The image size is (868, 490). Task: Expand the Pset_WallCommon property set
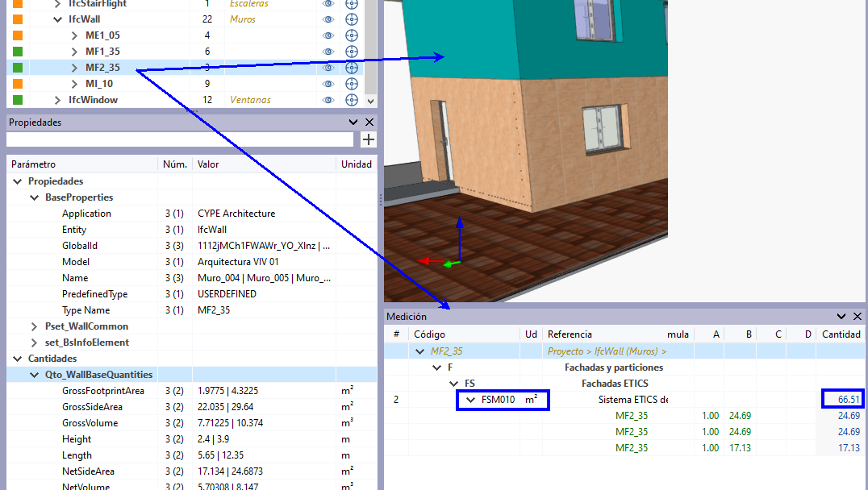point(35,326)
